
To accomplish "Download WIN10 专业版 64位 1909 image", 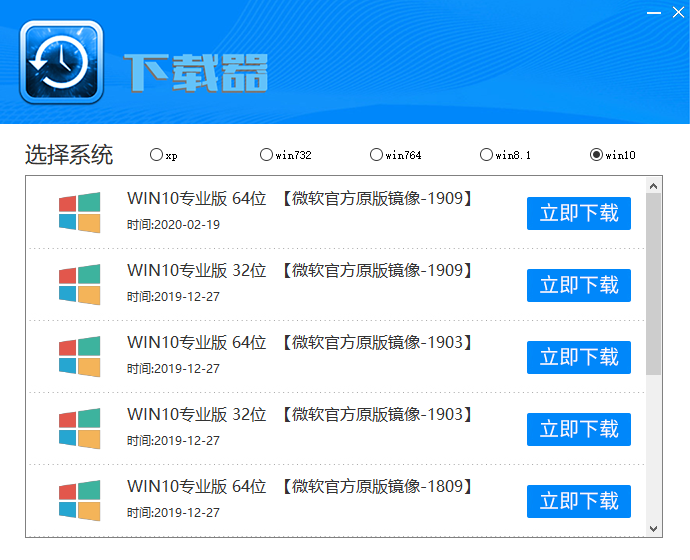I will click(x=579, y=213).
